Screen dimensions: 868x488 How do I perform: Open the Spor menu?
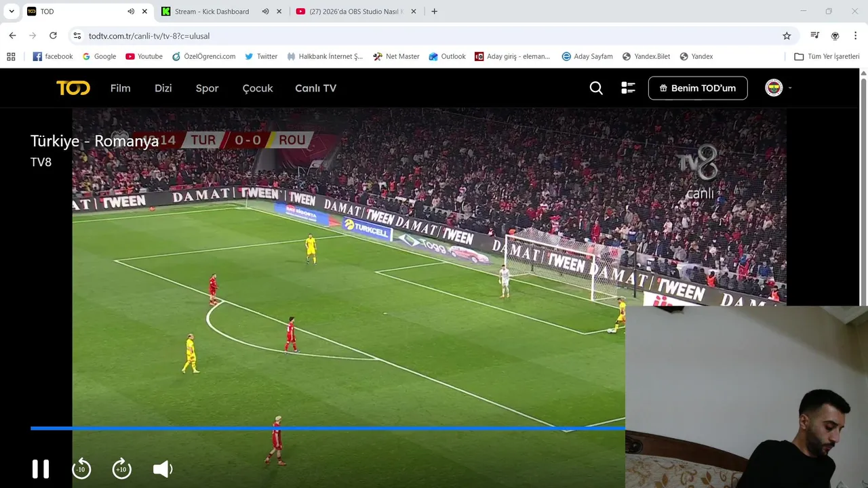click(207, 88)
